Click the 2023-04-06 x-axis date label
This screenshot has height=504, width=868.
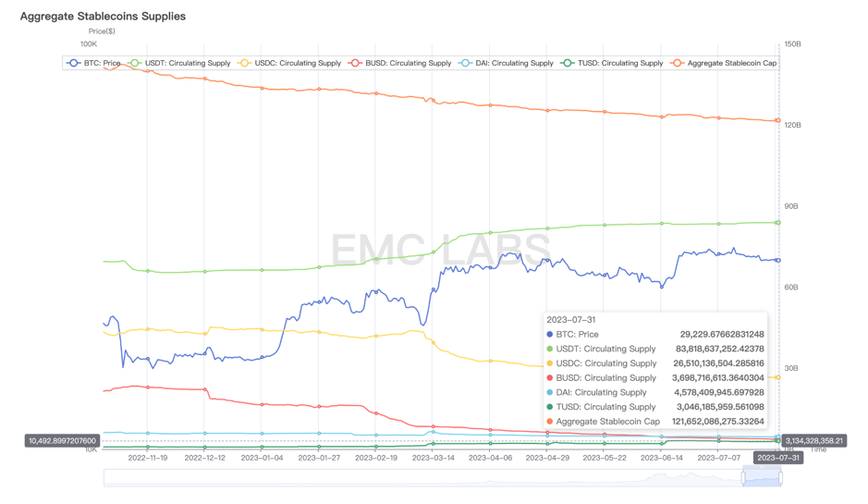490,457
